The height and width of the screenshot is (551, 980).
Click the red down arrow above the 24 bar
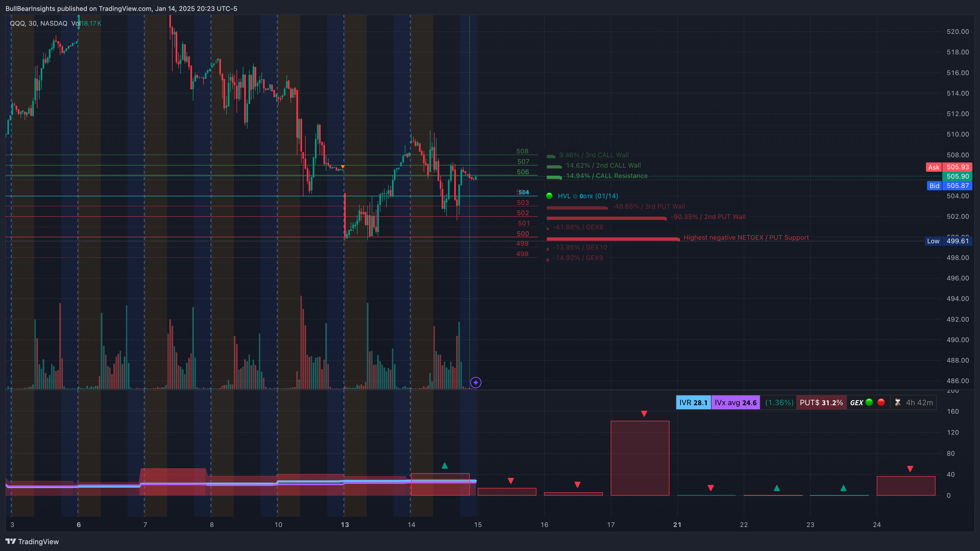pyautogui.click(x=910, y=469)
